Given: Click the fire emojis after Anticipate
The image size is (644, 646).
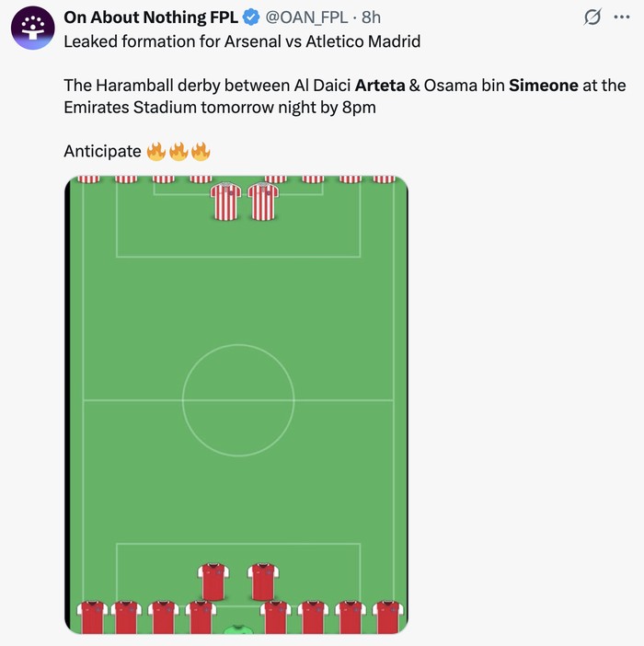Looking at the screenshot, I should coord(178,151).
